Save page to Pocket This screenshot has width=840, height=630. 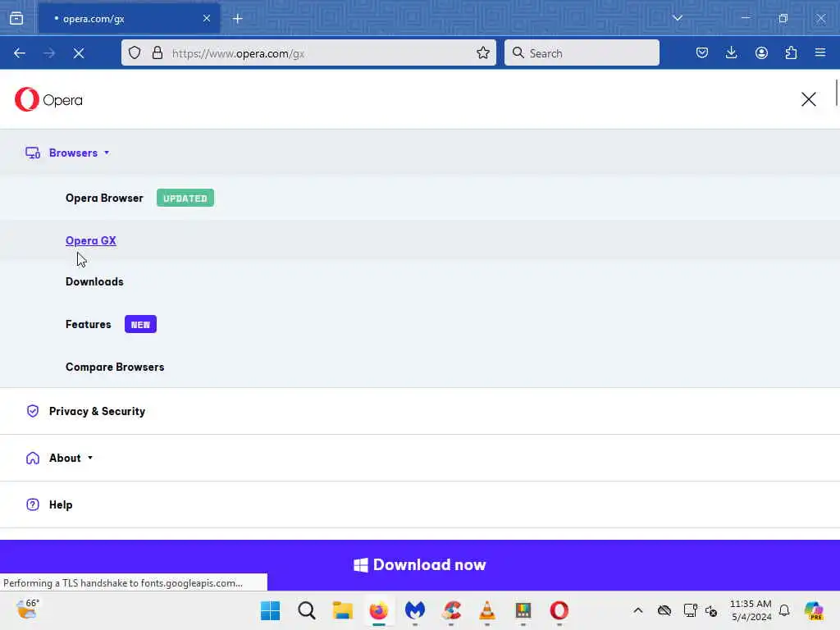(702, 52)
